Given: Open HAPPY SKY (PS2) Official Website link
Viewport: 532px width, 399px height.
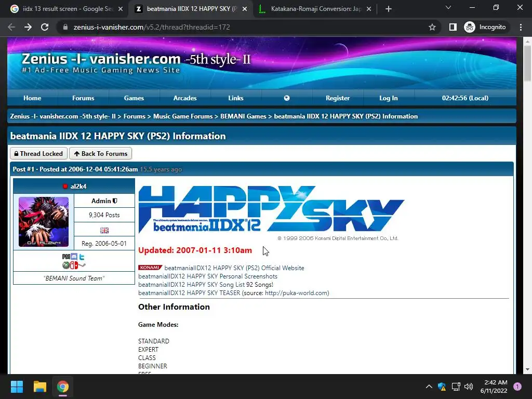Looking at the screenshot, I should (x=234, y=268).
